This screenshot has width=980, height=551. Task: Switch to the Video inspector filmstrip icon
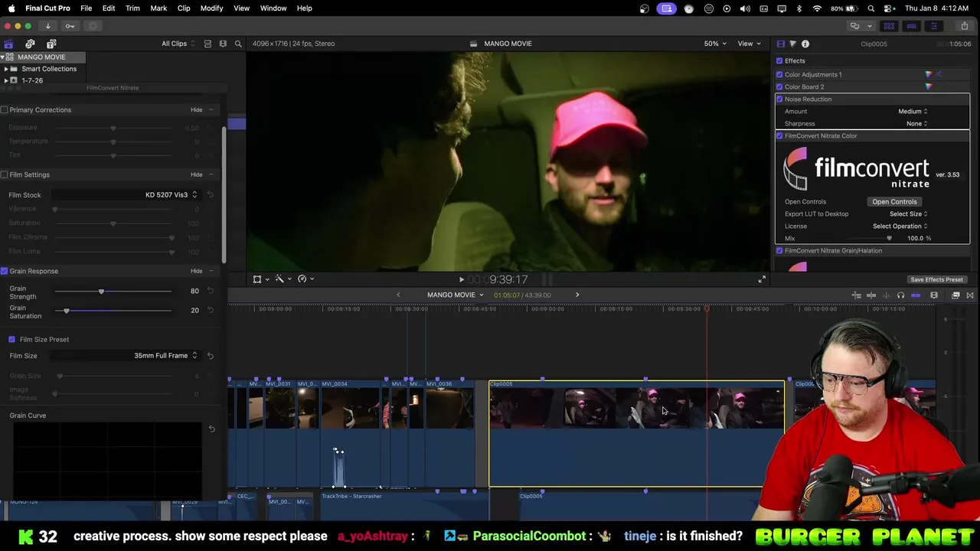point(780,44)
